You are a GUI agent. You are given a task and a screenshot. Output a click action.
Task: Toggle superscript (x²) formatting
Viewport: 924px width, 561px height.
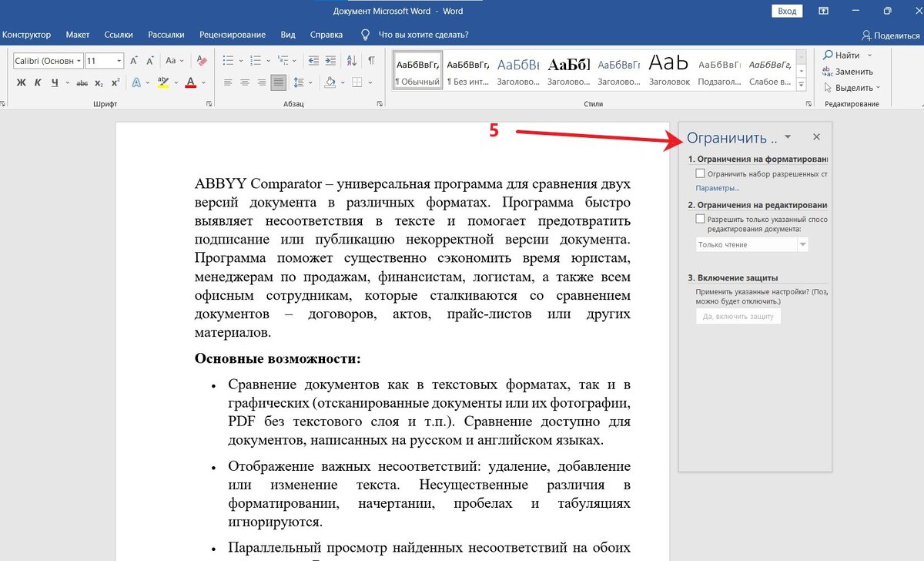coord(115,82)
